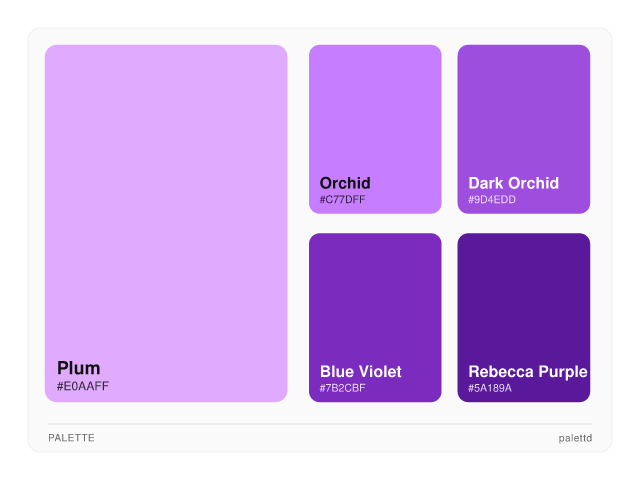Click the Rebecca Purple swatch
Screen dimensions: 640x480
point(523,300)
